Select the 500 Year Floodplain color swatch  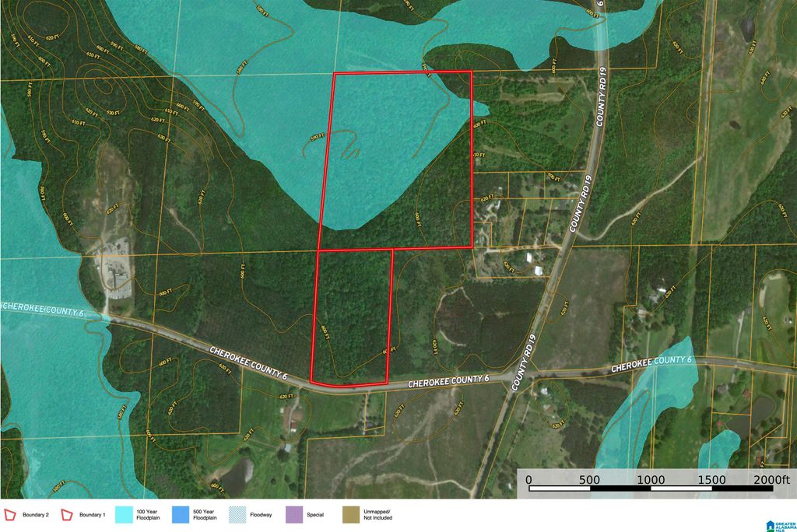(181, 515)
